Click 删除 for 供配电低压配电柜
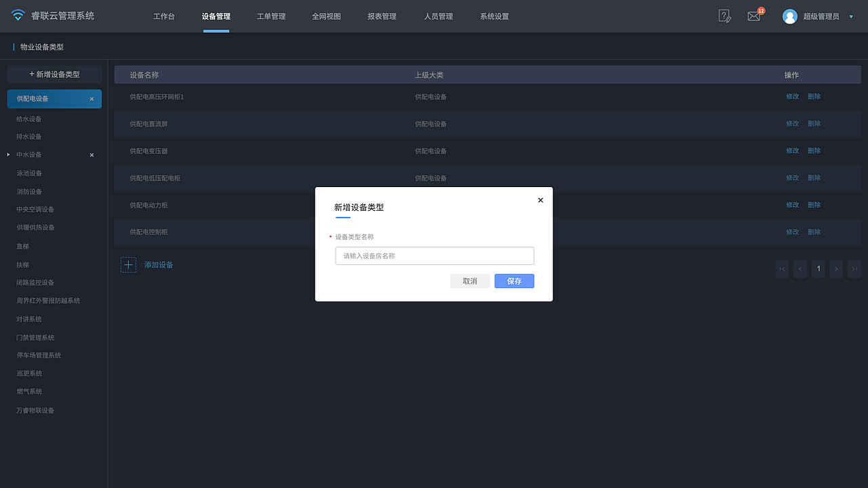868x488 pixels. click(814, 178)
